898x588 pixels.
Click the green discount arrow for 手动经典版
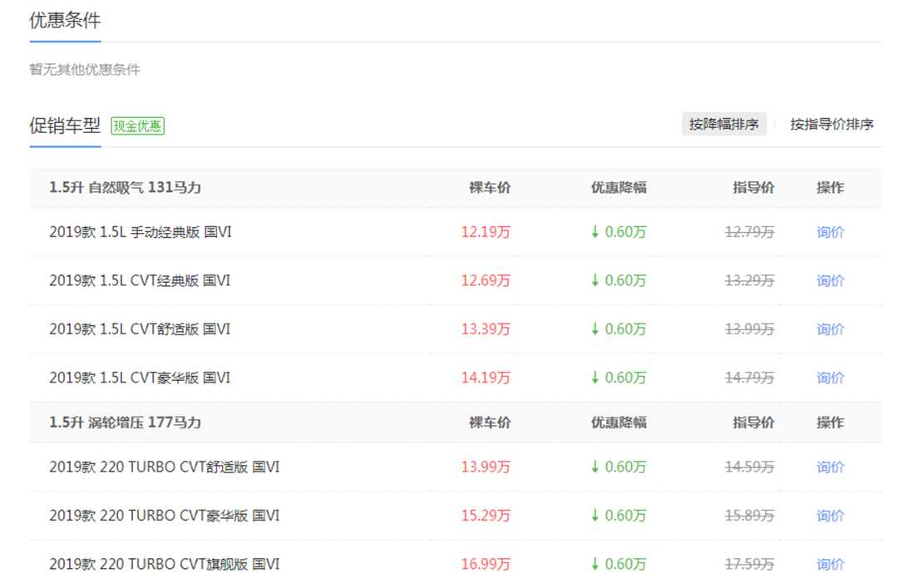tap(595, 233)
